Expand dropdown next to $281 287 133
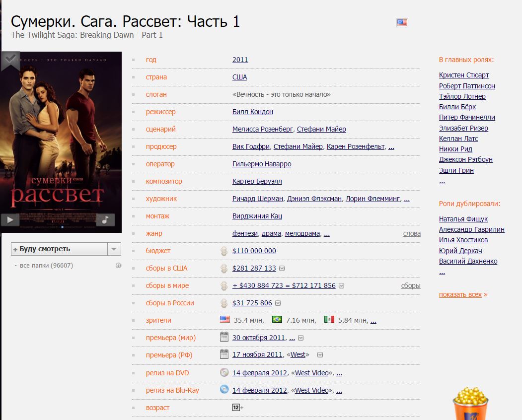 (282, 268)
